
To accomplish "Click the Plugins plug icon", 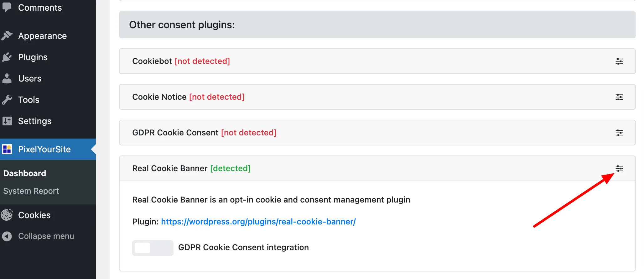I will 7,57.
